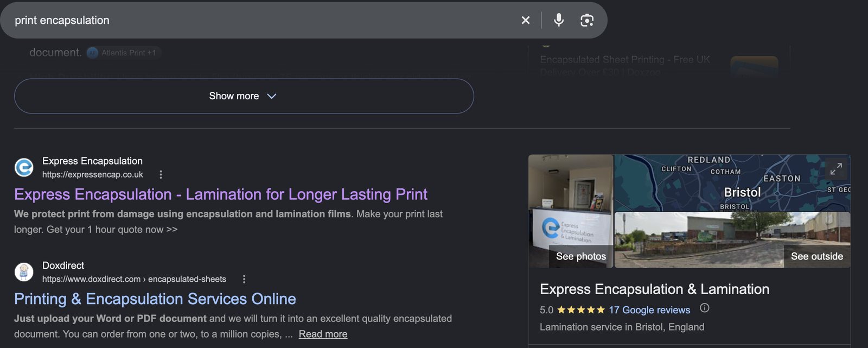Follow the 'Read more' link
This screenshot has width=868, height=348.
(323, 334)
